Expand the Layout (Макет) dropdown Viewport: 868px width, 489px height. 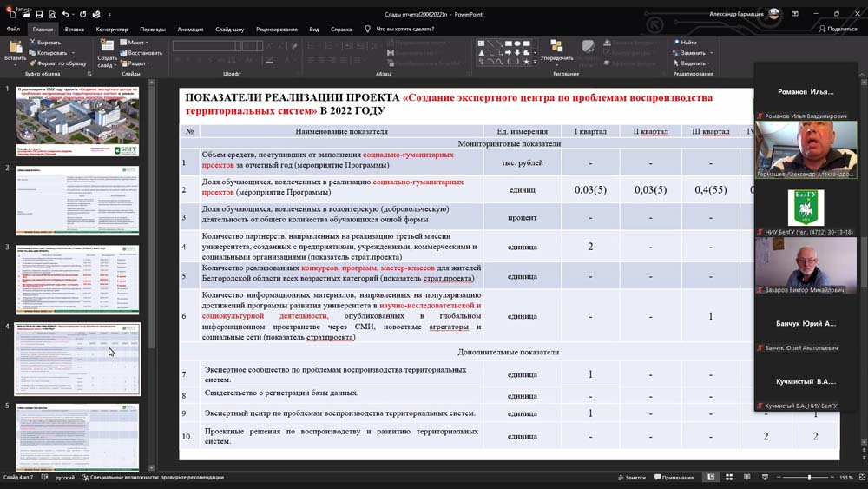134,42
